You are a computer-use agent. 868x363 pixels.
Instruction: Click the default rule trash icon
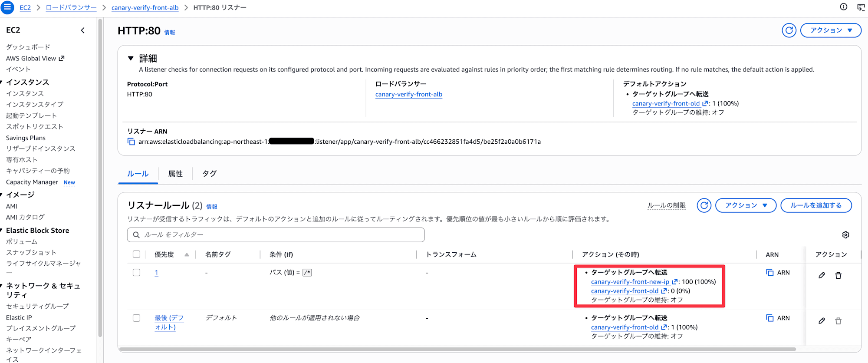[838, 321]
